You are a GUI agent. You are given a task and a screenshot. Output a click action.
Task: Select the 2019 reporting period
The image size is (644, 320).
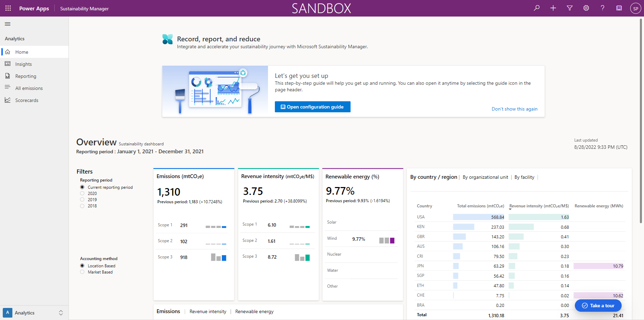pos(82,200)
